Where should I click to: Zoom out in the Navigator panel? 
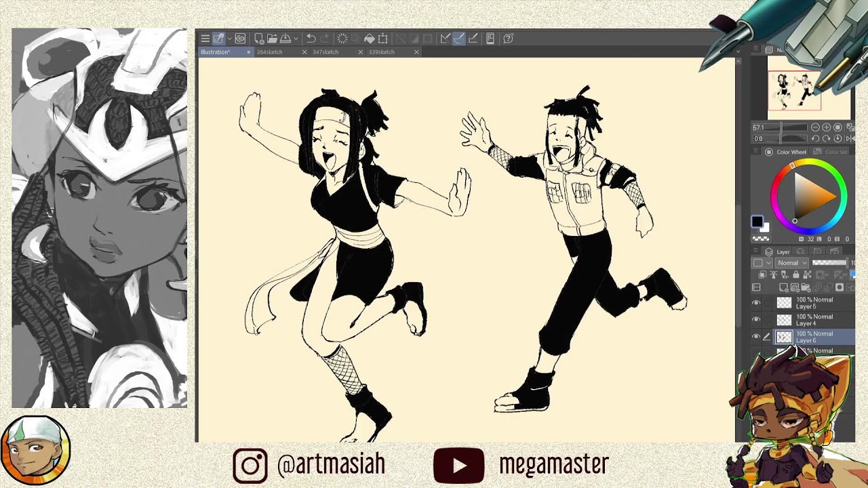pyautogui.click(x=815, y=127)
